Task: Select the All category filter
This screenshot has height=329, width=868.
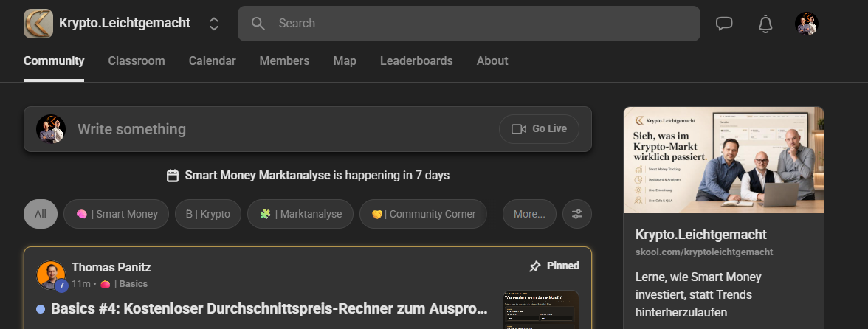Action: click(41, 214)
